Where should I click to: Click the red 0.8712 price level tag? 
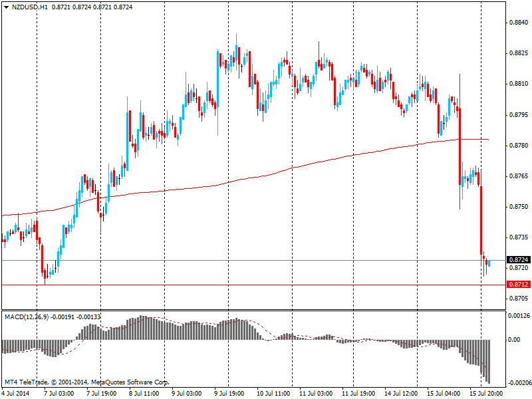517,284
